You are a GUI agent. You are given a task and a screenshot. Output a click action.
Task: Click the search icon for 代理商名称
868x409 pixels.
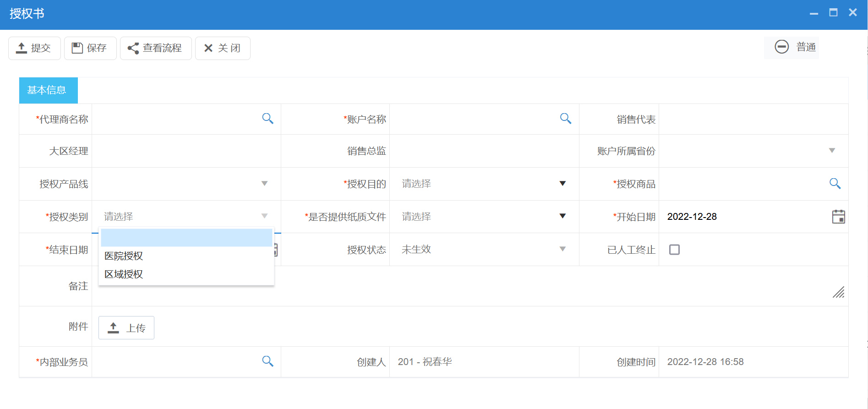267,119
